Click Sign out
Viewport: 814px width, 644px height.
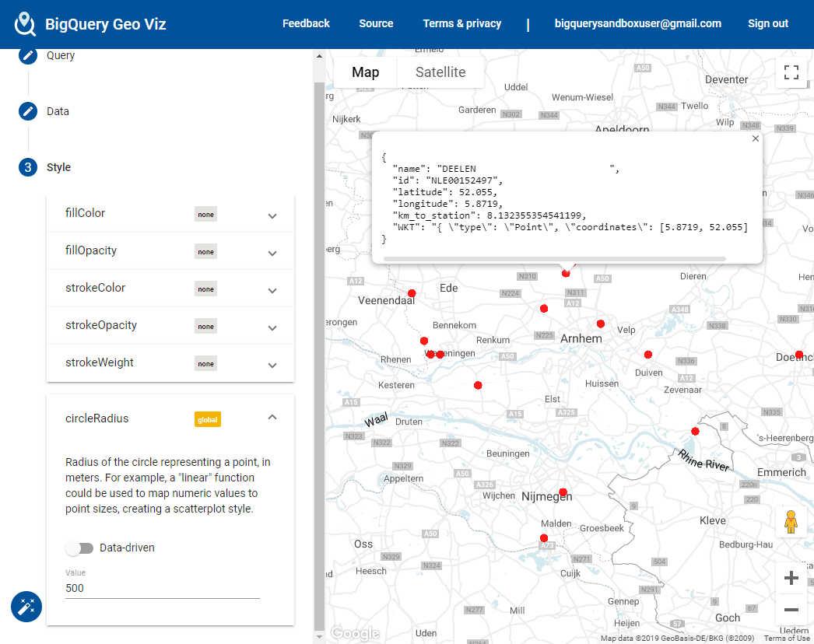pos(768,23)
